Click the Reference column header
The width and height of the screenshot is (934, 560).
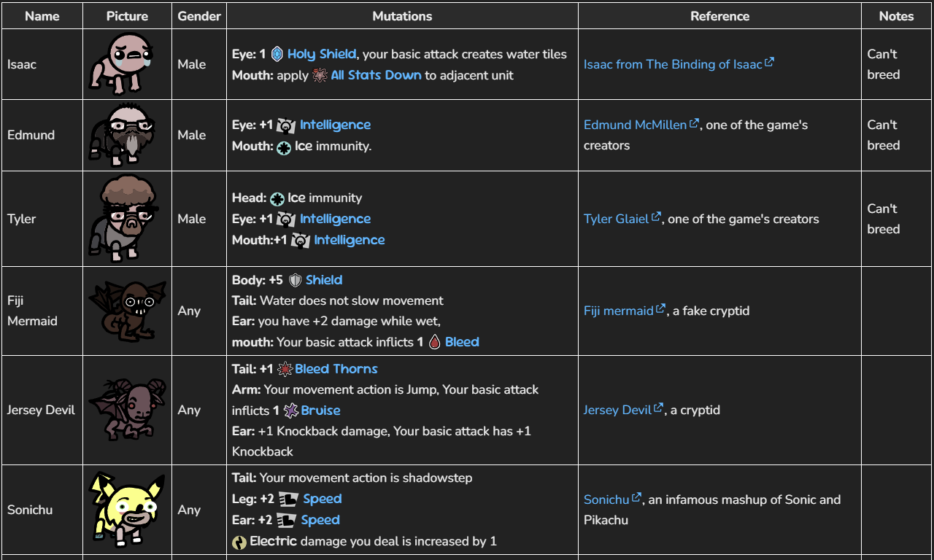click(x=719, y=16)
